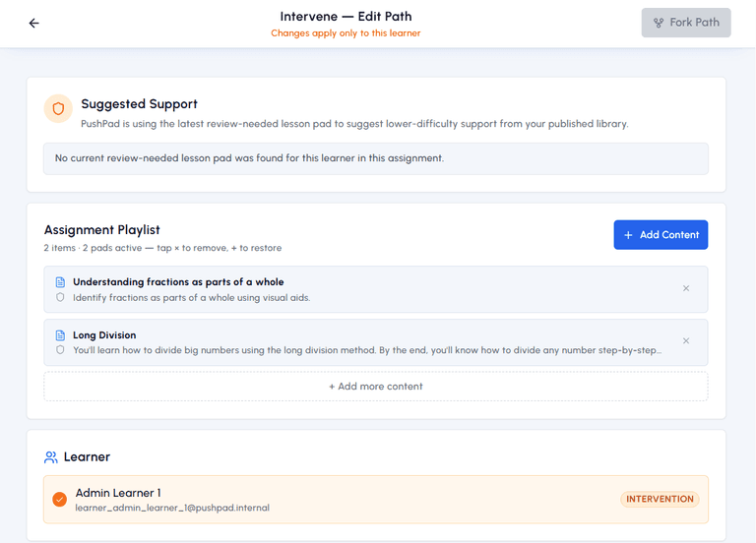Click the + Add more content area

[x=376, y=387]
